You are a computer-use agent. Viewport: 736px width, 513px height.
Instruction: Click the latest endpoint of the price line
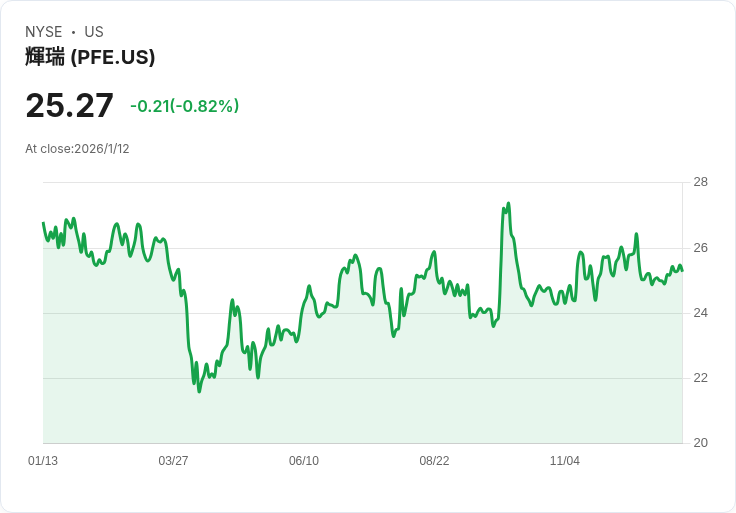click(x=682, y=269)
